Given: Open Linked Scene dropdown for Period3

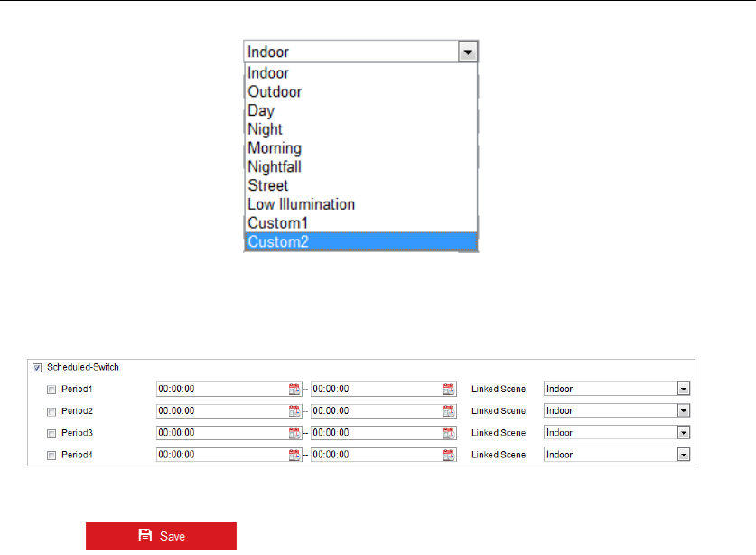Looking at the screenshot, I should (684, 433).
